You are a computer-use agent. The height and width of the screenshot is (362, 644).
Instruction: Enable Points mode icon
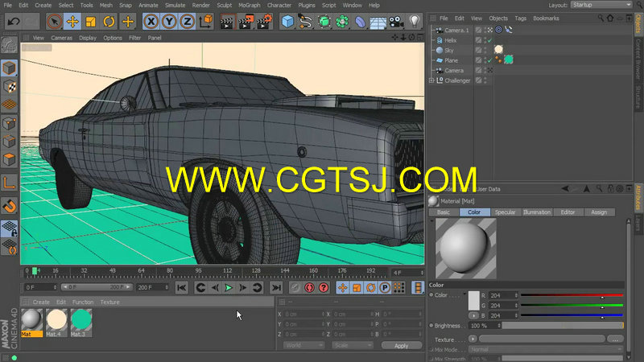[9, 123]
